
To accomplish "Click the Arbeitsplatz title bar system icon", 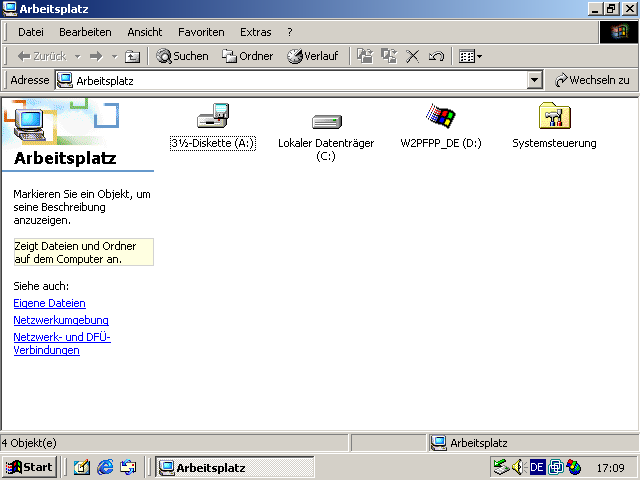I will coord(9,9).
